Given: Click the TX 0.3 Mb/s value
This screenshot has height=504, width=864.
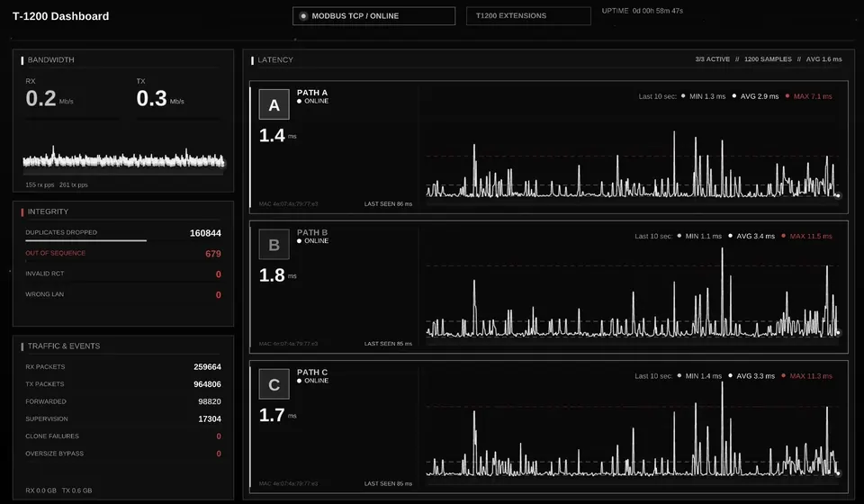Looking at the screenshot, I should (x=160, y=99).
